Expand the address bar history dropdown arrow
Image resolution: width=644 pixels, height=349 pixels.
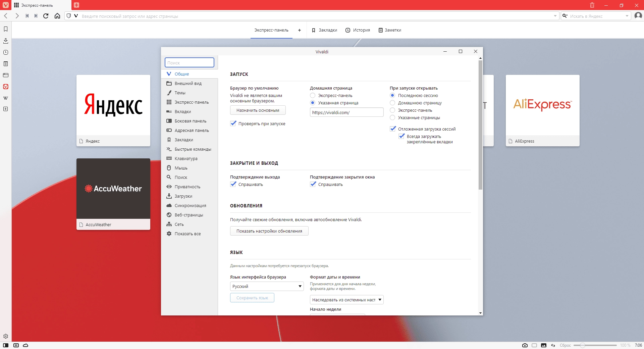point(555,16)
